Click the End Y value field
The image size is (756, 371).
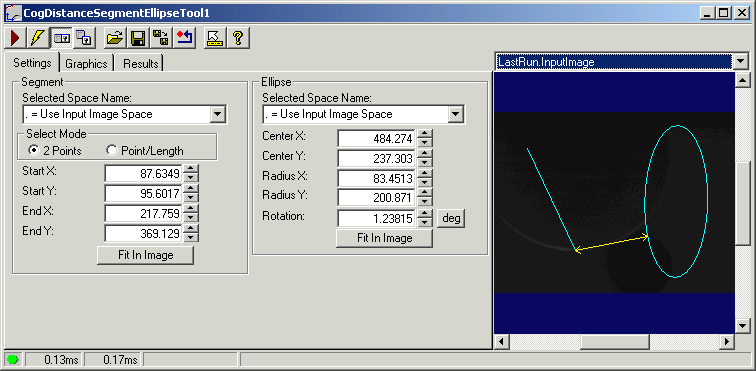point(144,234)
